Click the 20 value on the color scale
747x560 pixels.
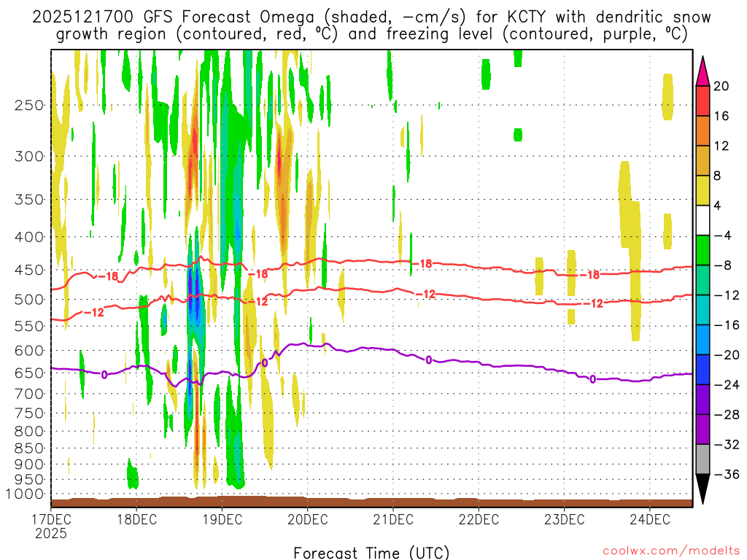(x=721, y=86)
